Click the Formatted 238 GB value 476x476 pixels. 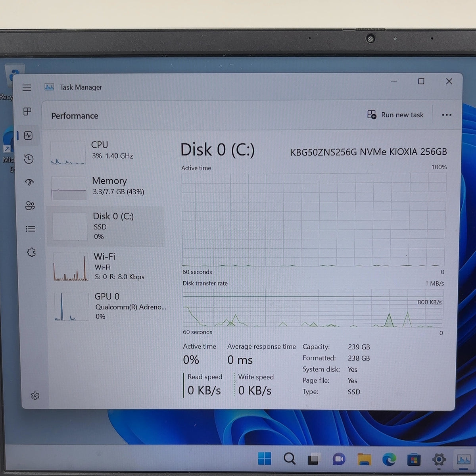[359, 358]
